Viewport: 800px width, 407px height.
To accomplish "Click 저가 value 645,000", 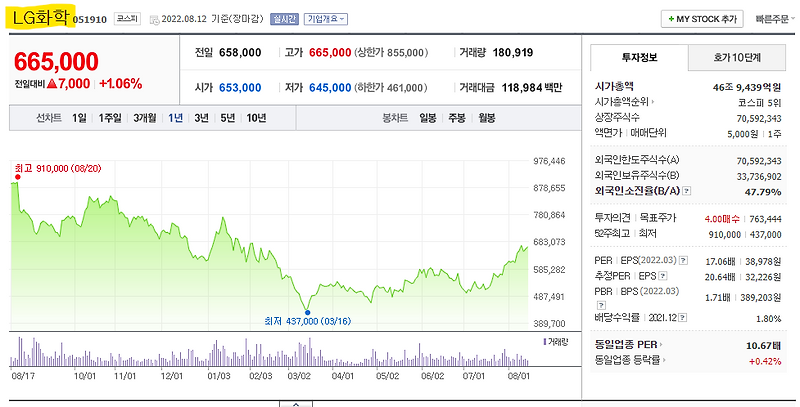I will (x=330, y=88).
